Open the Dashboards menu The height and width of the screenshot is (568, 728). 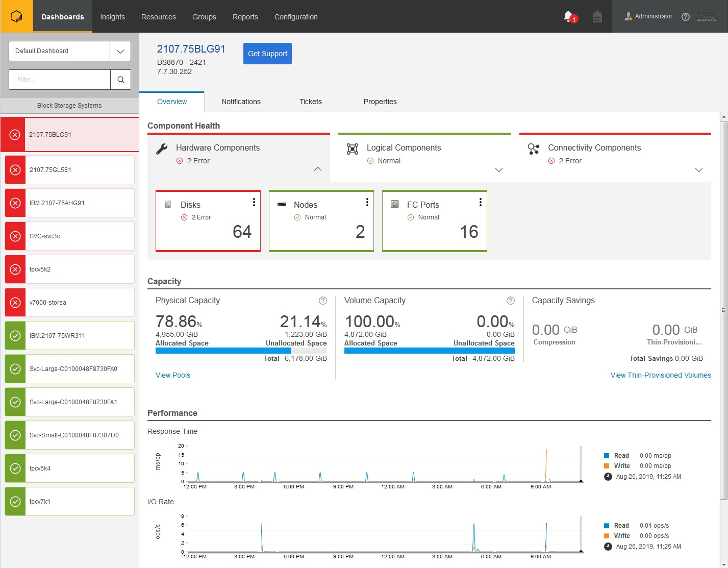(x=63, y=17)
